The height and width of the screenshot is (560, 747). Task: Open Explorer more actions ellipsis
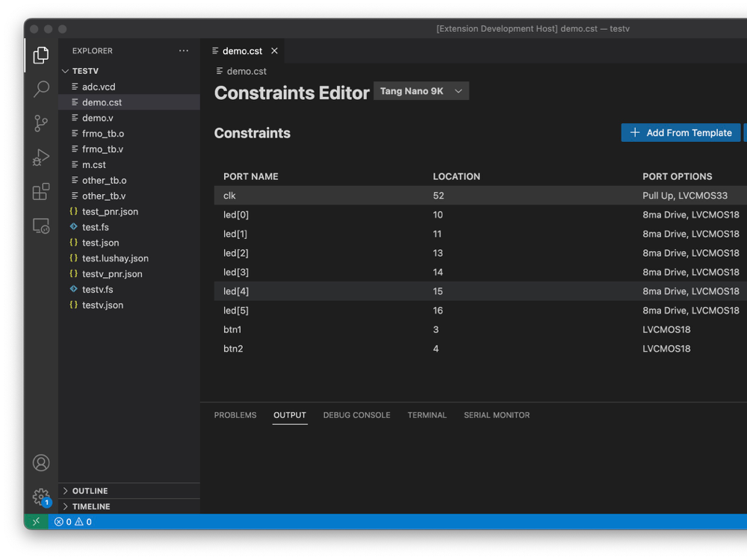pos(184,51)
